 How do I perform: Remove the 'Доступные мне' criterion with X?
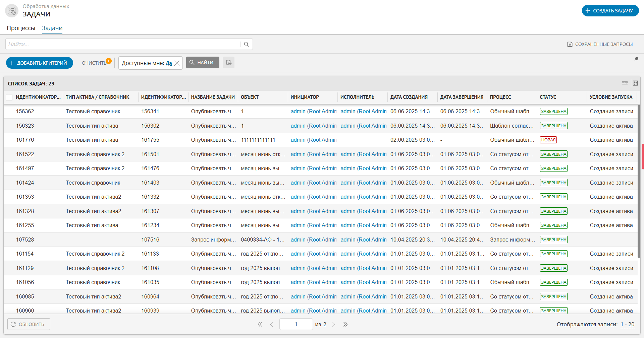(x=177, y=63)
